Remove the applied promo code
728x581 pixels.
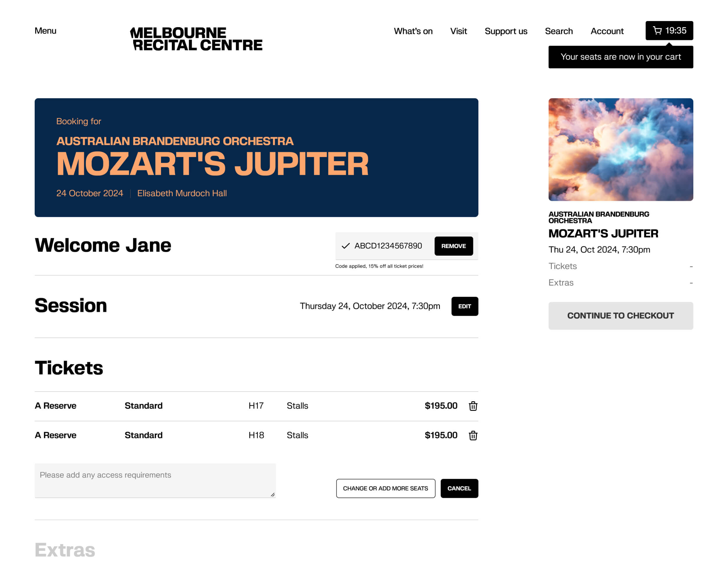click(x=454, y=246)
